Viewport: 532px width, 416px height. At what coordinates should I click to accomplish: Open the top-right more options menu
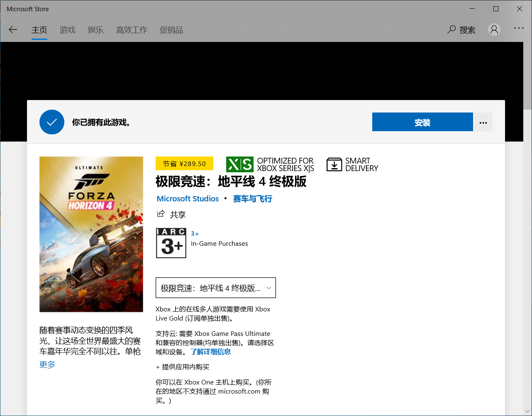pos(519,28)
